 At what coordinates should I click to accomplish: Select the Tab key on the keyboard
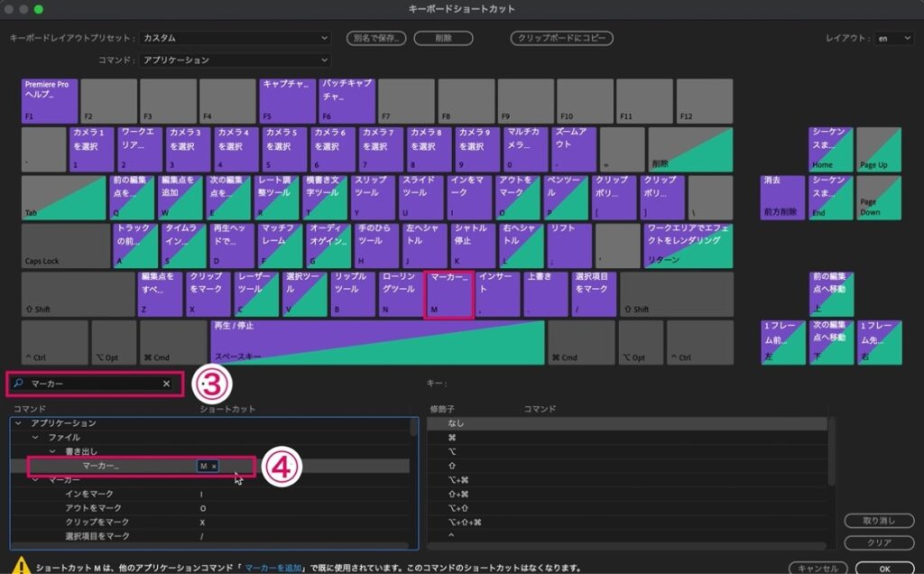[x=64, y=198]
